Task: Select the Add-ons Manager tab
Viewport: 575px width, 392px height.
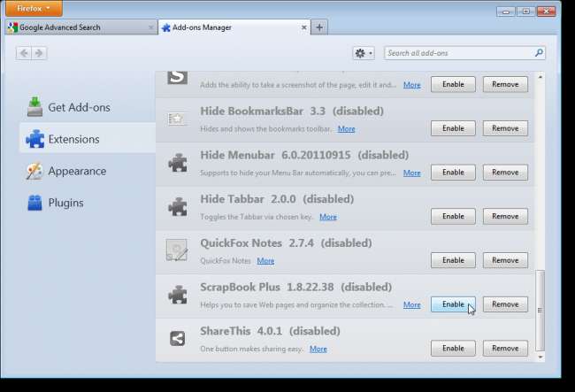Action: pyautogui.click(x=234, y=27)
